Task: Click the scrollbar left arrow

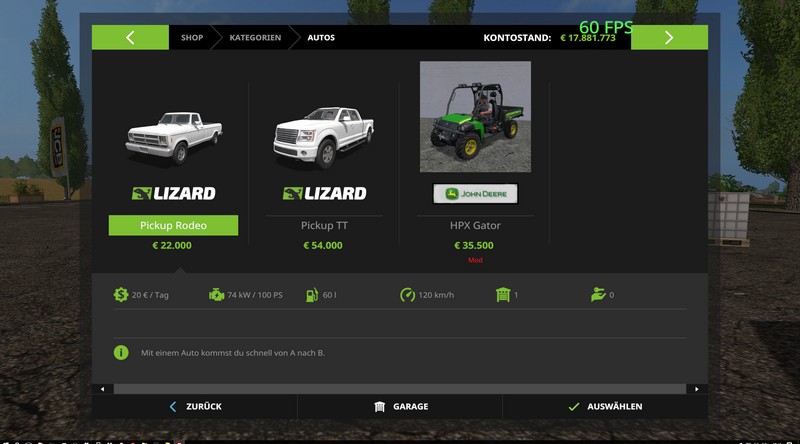Action: (x=103, y=389)
